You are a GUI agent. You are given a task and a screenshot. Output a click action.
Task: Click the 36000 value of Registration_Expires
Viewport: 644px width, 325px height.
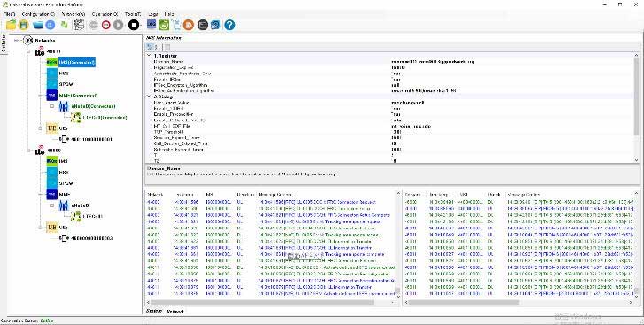coord(398,67)
